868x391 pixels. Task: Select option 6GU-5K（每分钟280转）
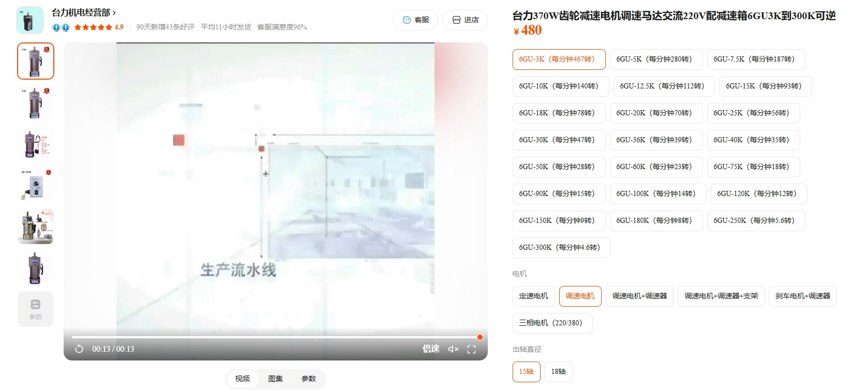[656, 59]
